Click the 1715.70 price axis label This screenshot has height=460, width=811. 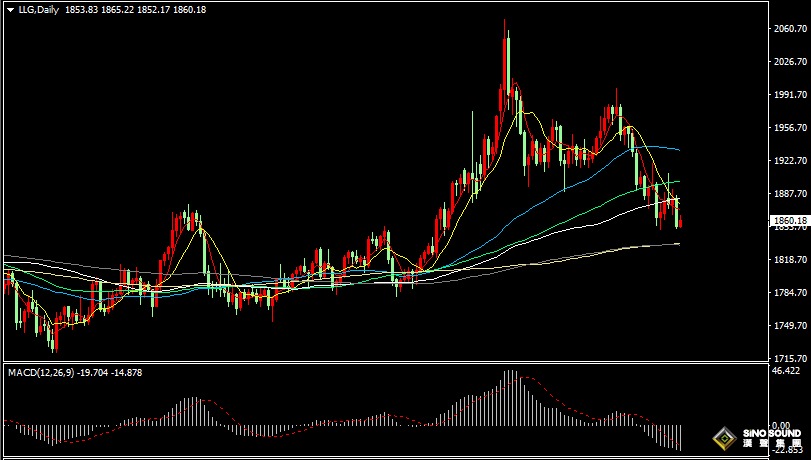pos(792,359)
